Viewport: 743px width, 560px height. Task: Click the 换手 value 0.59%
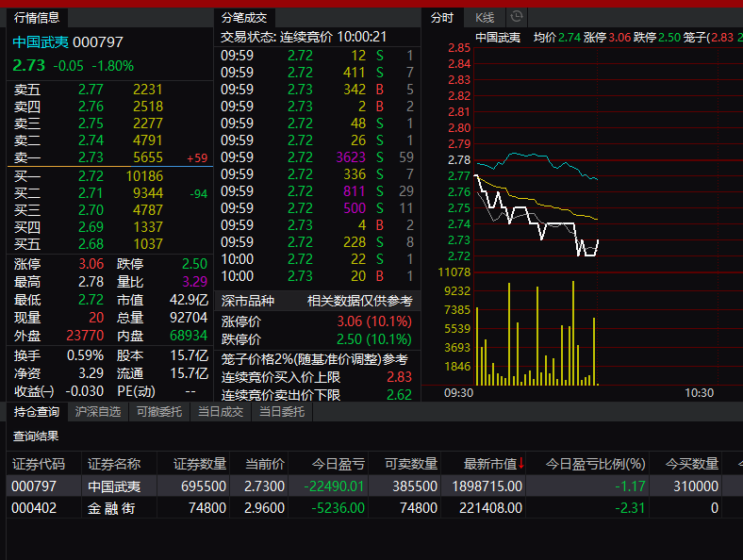tap(85, 355)
